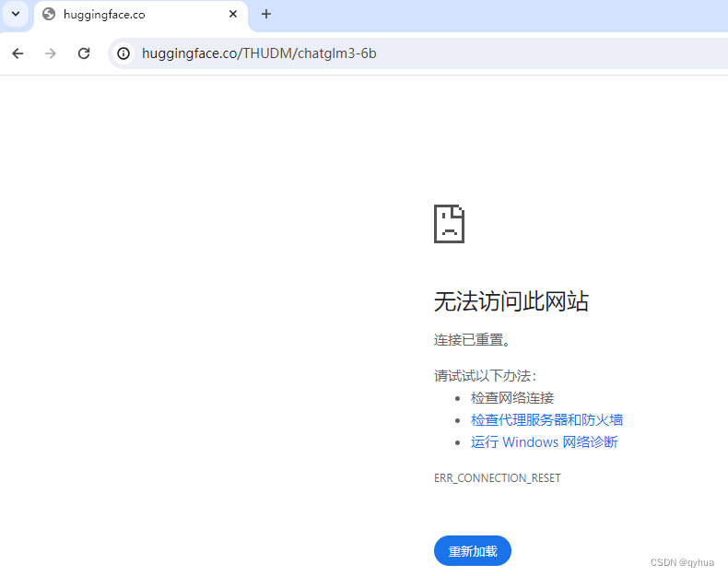Click the sad page error icon

click(449, 224)
